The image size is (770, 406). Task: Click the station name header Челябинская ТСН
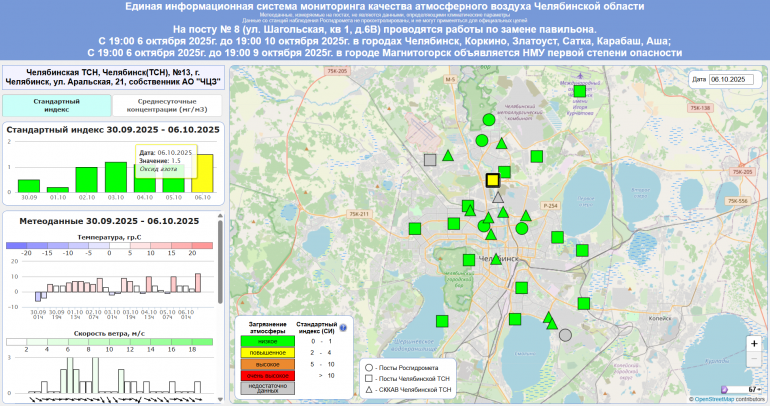[x=111, y=73]
